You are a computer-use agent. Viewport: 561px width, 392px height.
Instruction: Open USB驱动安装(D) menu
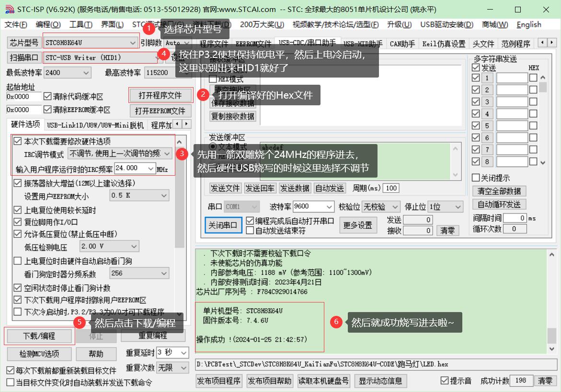click(x=447, y=24)
